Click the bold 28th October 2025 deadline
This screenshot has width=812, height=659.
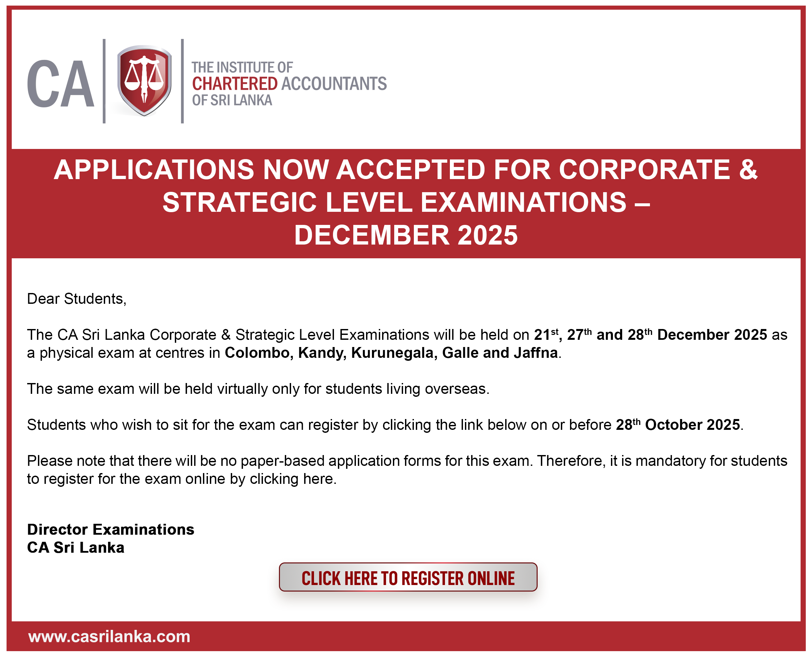click(x=678, y=425)
